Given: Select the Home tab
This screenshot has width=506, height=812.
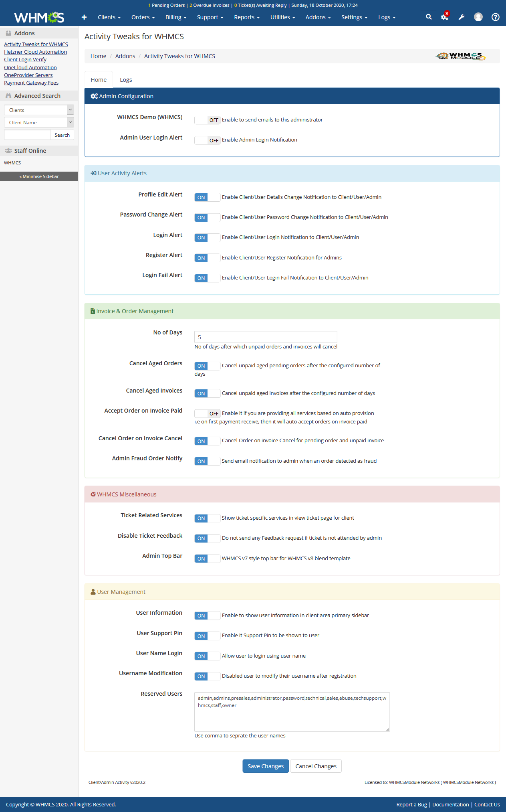Looking at the screenshot, I should [99, 80].
